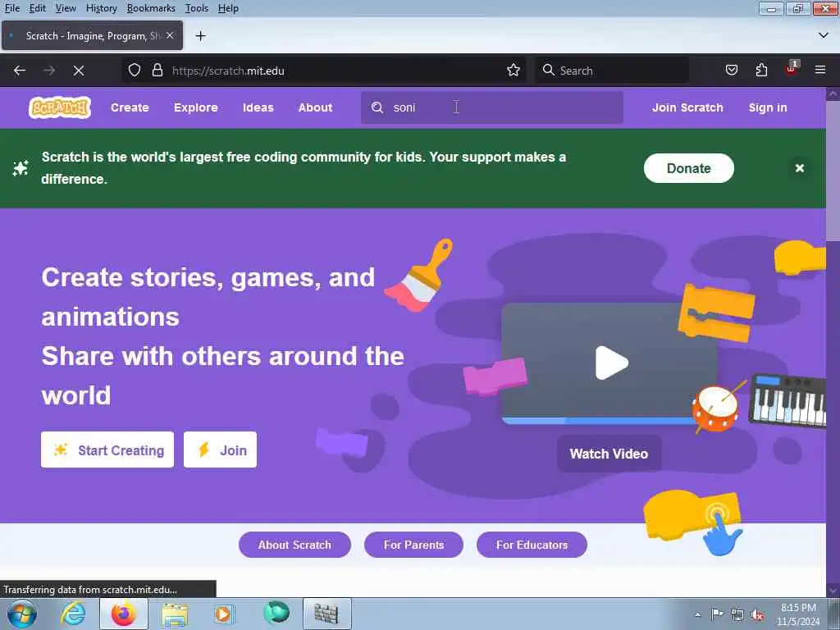
Task: Click the green round taskbar app icon
Action: click(x=276, y=613)
